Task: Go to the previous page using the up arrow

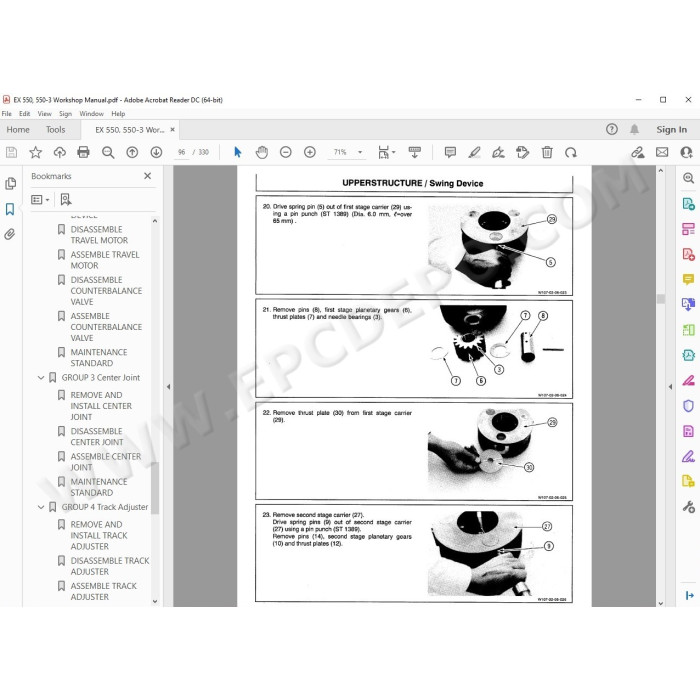Action: (132, 152)
